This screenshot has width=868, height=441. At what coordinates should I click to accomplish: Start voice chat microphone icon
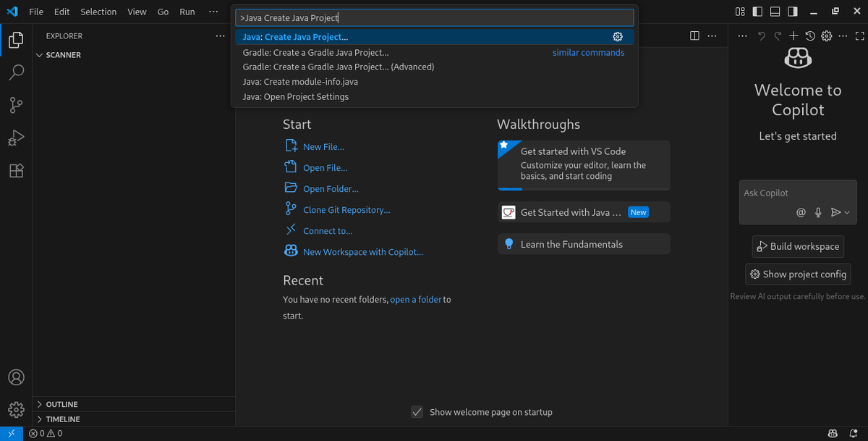coord(818,212)
